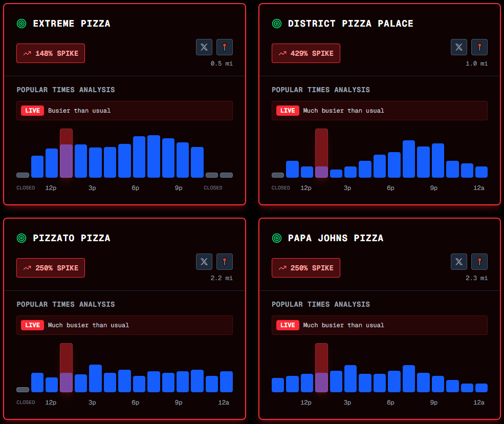
Task: Click 9p axis label in District Pizza Palace chart
Action: pyautogui.click(x=434, y=188)
